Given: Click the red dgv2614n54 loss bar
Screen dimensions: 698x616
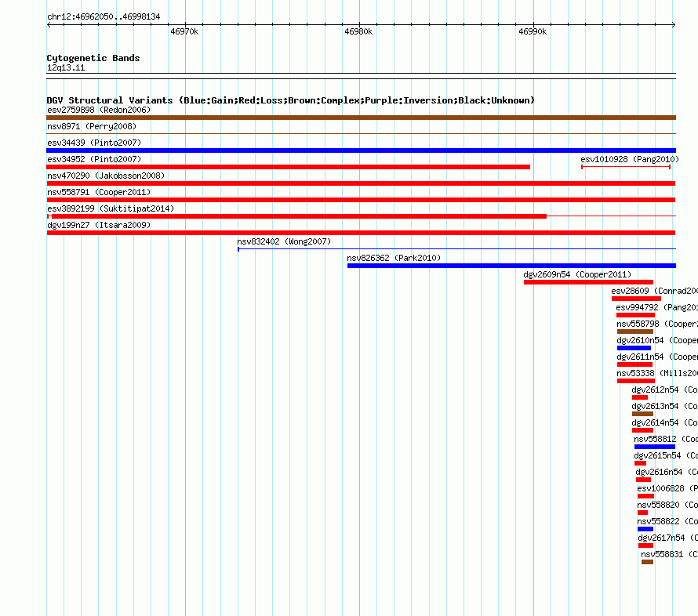Looking at the screenshot, I should pos(642,430).
